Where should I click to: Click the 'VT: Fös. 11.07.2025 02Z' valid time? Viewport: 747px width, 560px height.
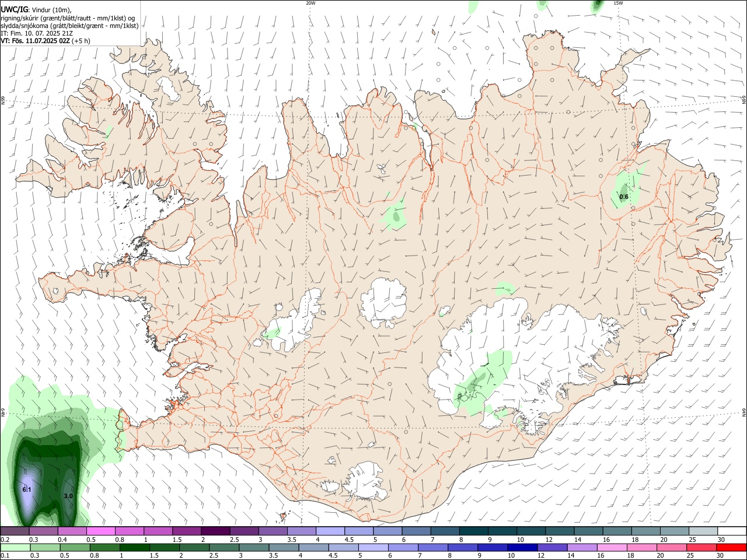click(x=35, y=41)
